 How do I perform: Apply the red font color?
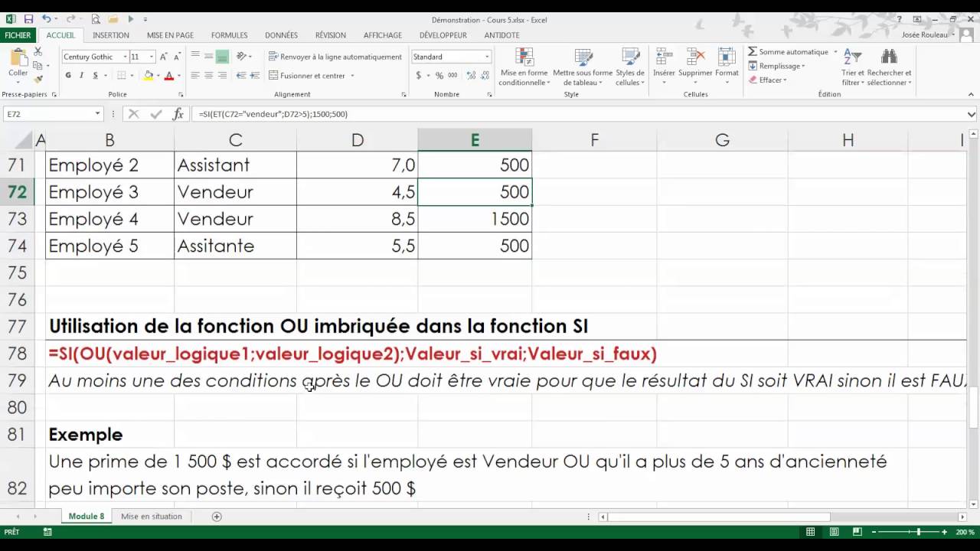pyautogui.click(x=169, y=75)
